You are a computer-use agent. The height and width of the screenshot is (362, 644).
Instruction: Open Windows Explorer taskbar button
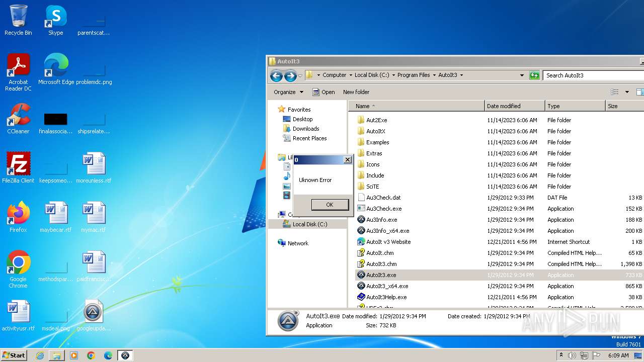click(57, 355)
